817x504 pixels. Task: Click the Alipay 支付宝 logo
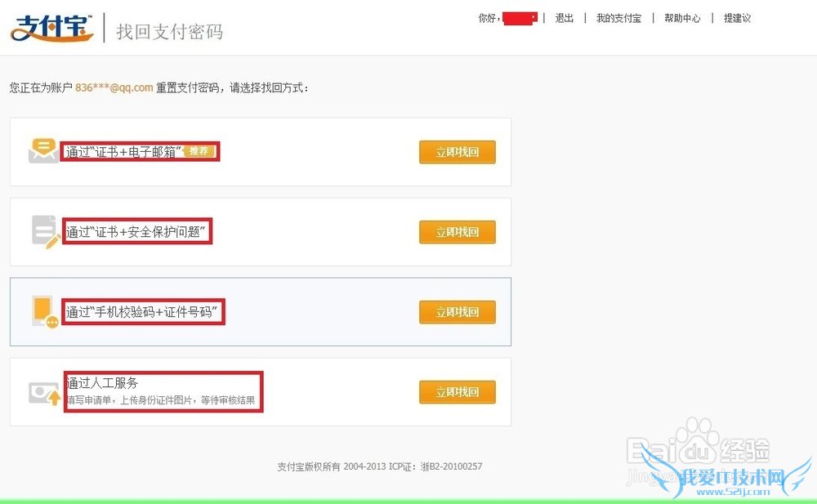click(51, 28)
